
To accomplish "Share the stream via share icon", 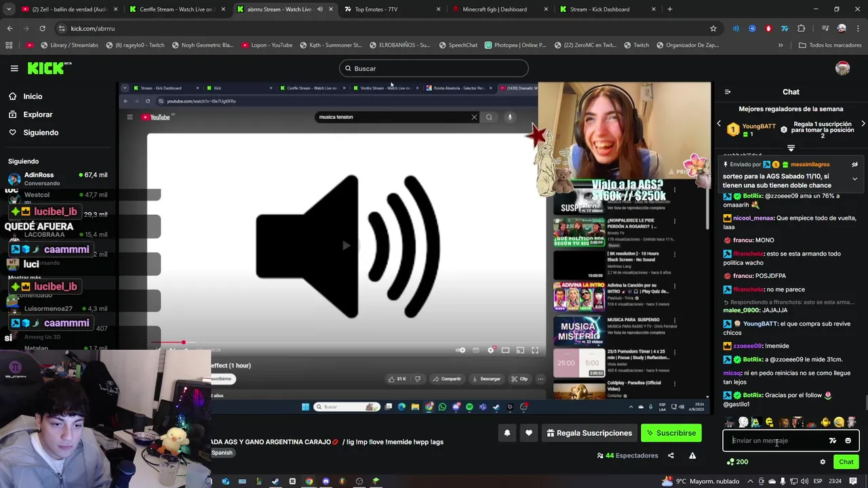I will (671, 455).
